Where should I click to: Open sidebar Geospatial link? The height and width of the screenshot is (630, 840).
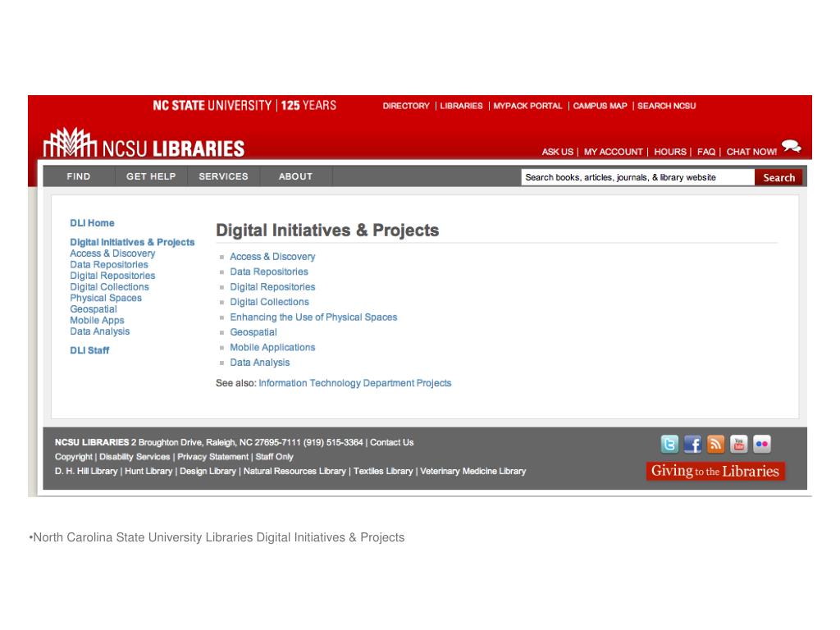click(94, 309)
